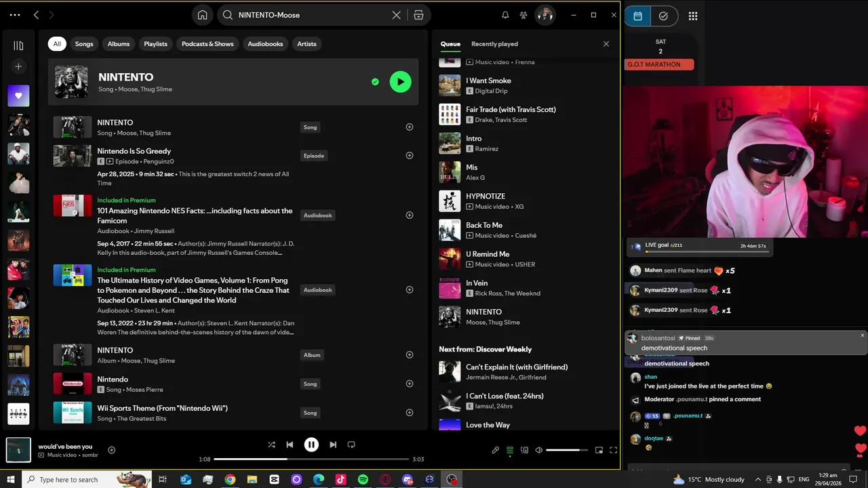Add NINTENTO album to library
This screenshot has height=488, width=868.
(x=409, y=354)
